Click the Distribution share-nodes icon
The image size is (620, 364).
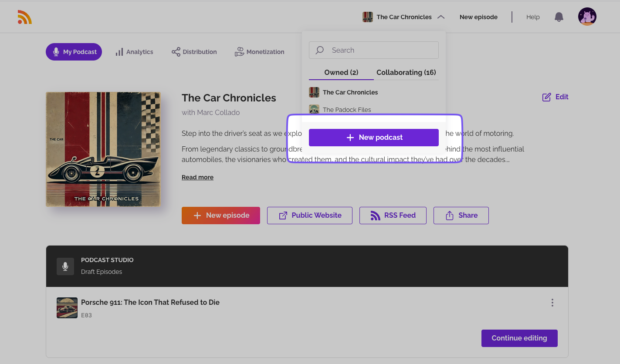[176, 52]
